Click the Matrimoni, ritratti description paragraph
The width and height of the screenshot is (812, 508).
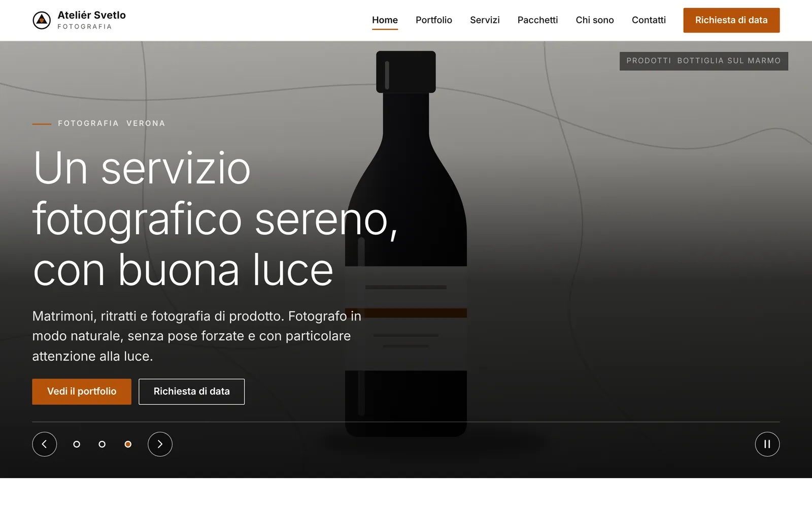pyautogui.click(x=197, y=336)
